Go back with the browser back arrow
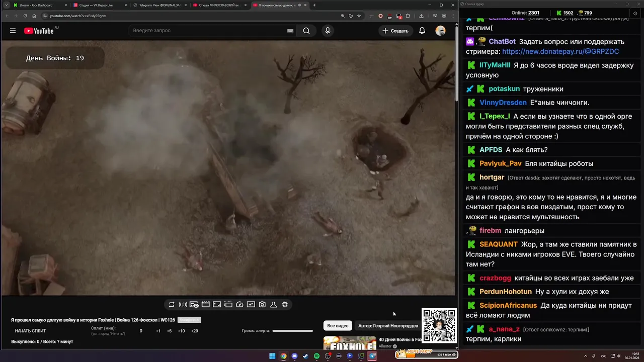The image size is (644, 362). 7,16
